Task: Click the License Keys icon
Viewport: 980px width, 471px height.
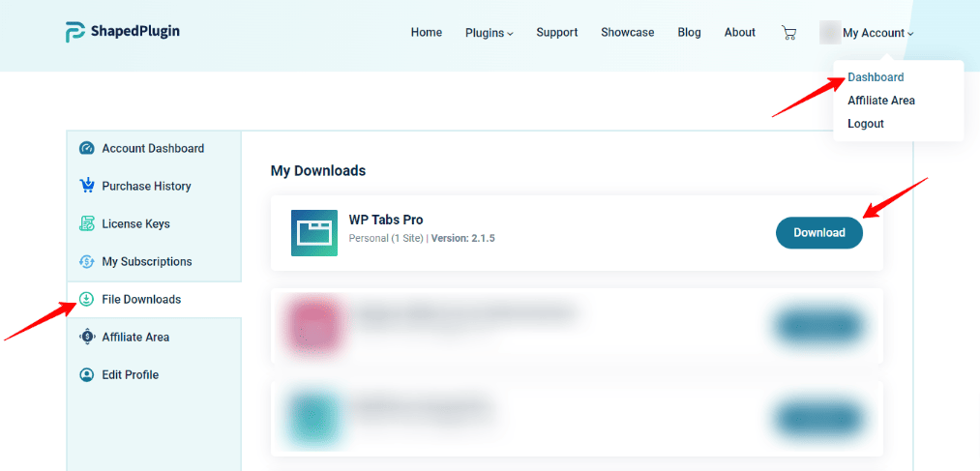Action: 86,223
